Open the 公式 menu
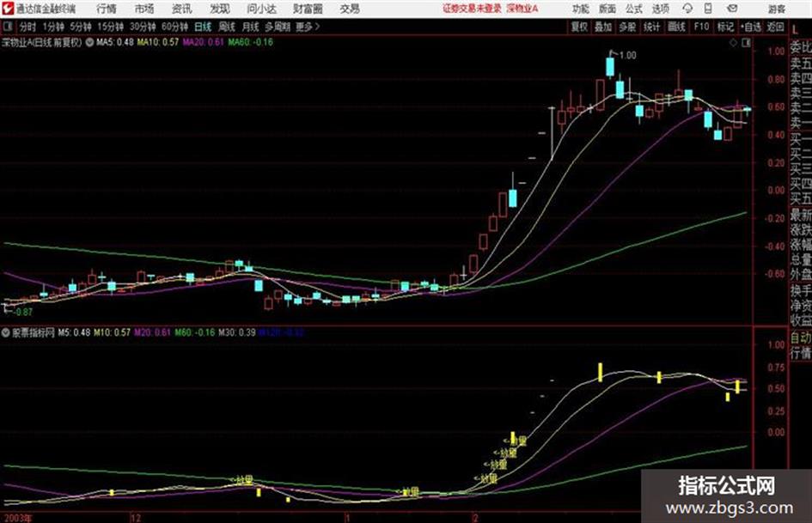 [x=634, y=9]
